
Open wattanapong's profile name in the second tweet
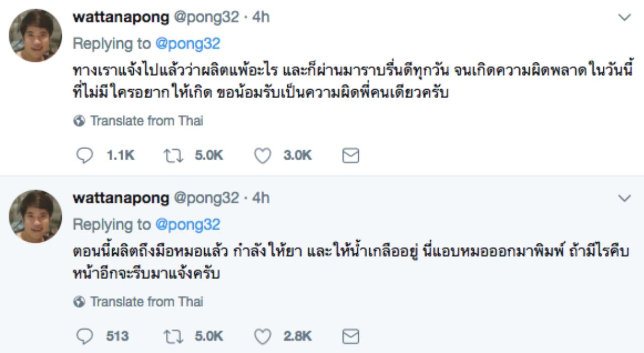tap(121, 198)
